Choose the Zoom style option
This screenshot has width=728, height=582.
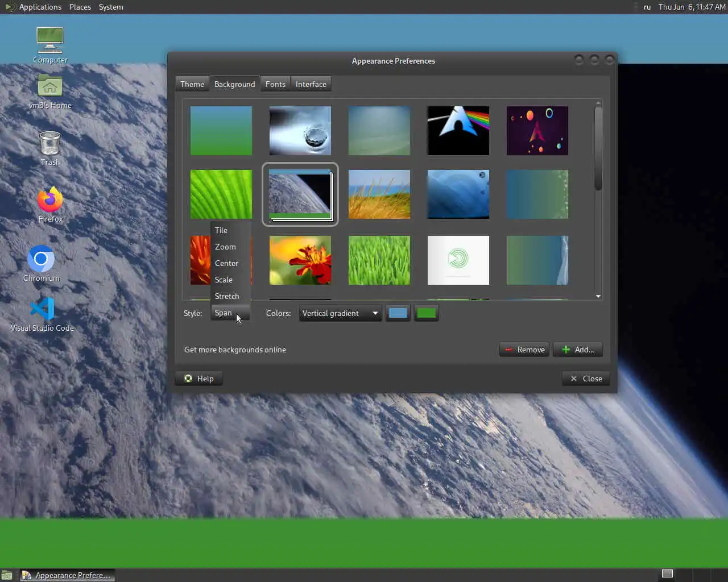(230, 247)
